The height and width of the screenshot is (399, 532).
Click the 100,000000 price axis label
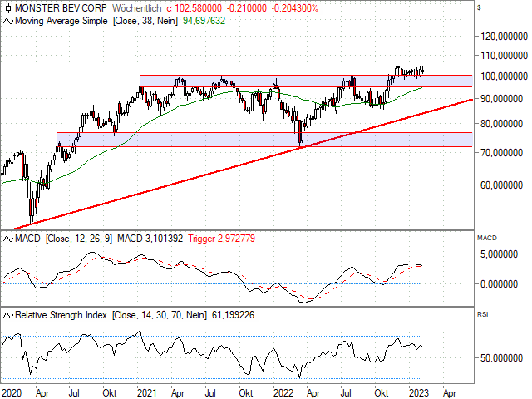(505, 76)
